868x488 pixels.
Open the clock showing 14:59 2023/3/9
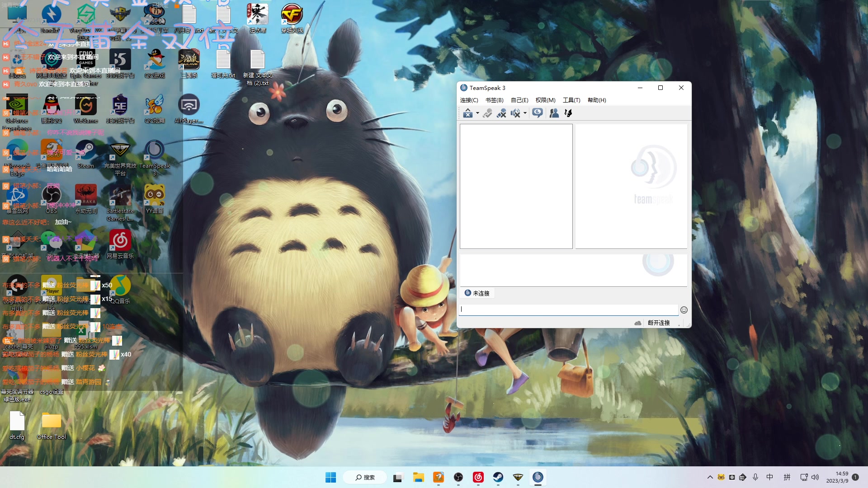click(837, 477)
